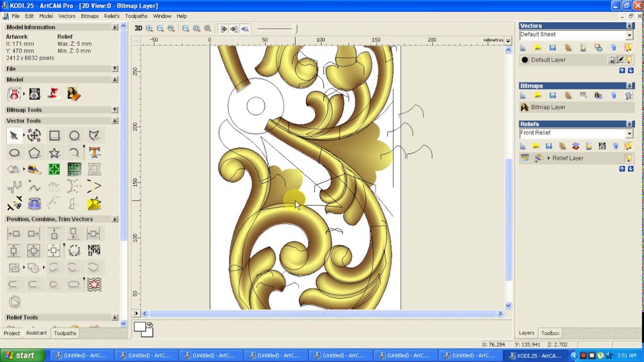Image resolution: width=644 pixels, height=362 pixels.
Task: Expand the Relief Layer tree arrow
Action: (548, 158)
